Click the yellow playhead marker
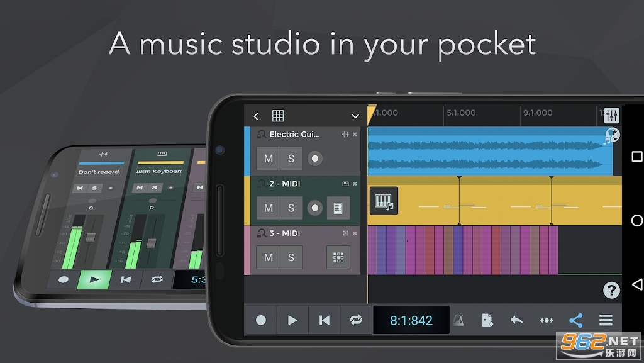 point(371,114)
